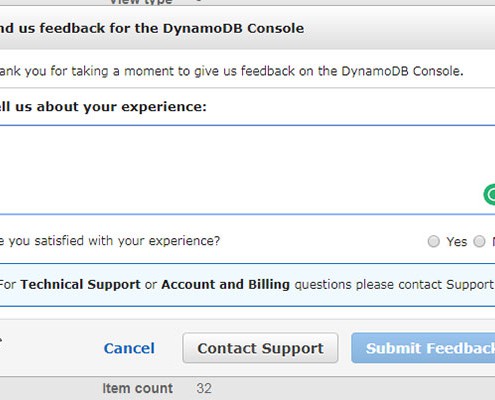Click the bold Account and Billing text
The image size is (495, 400).
[x=225, y=284]
